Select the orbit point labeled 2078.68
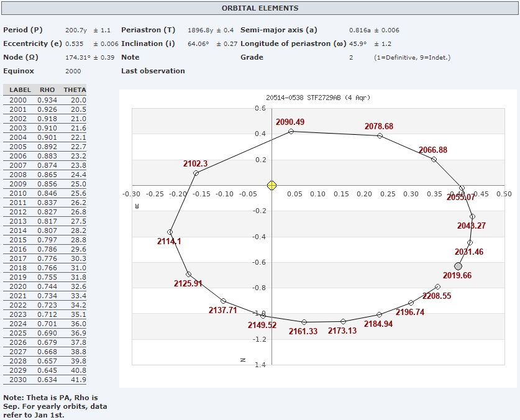 point(380,135)
